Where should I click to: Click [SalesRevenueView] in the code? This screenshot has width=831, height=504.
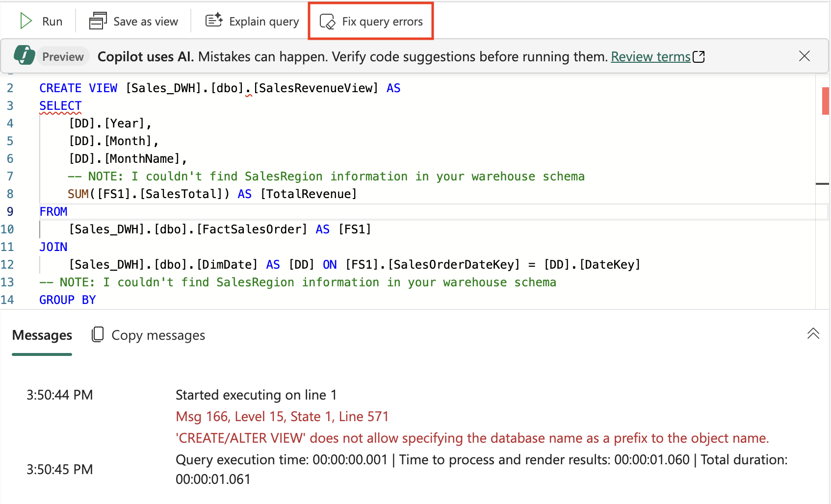315,88
